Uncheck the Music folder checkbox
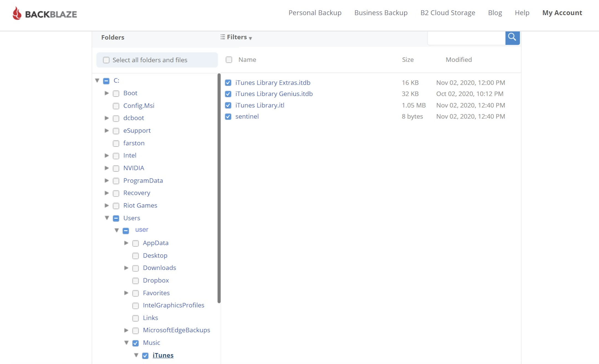 tap(136, 343)
